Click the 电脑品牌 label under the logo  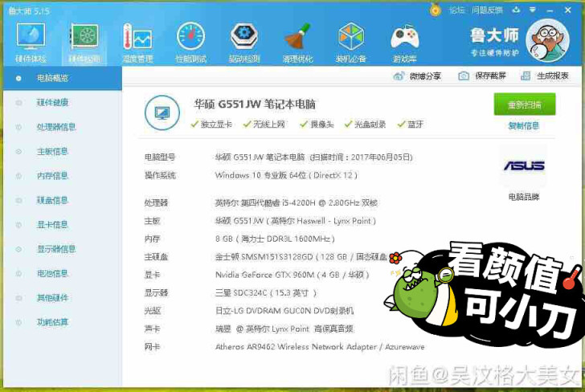tap(524, 197)
